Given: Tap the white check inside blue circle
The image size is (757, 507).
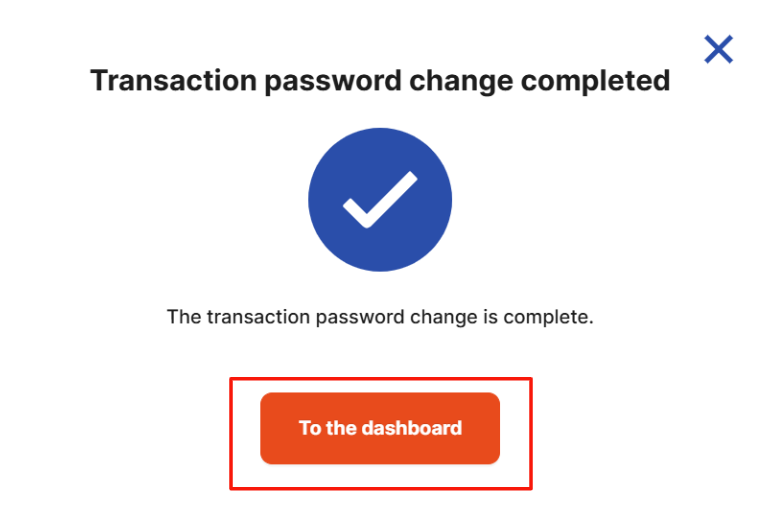Looking at the screenshot, I should coord(380,199).
